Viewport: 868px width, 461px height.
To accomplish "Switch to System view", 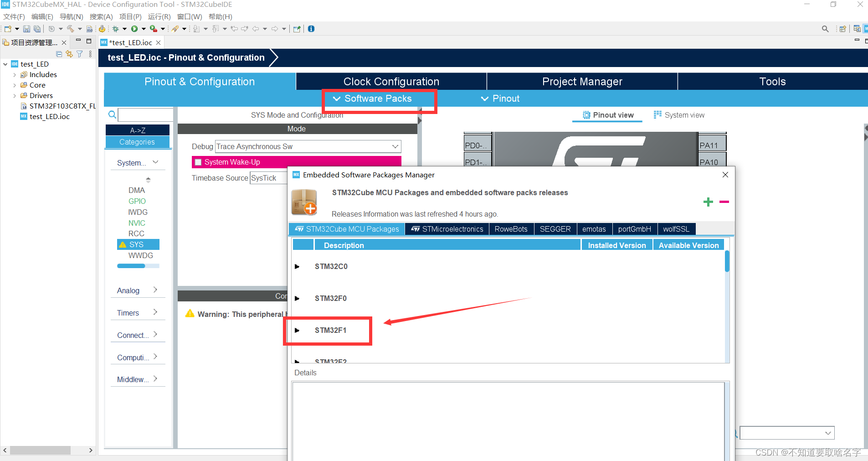I will [x=679, y=115].
